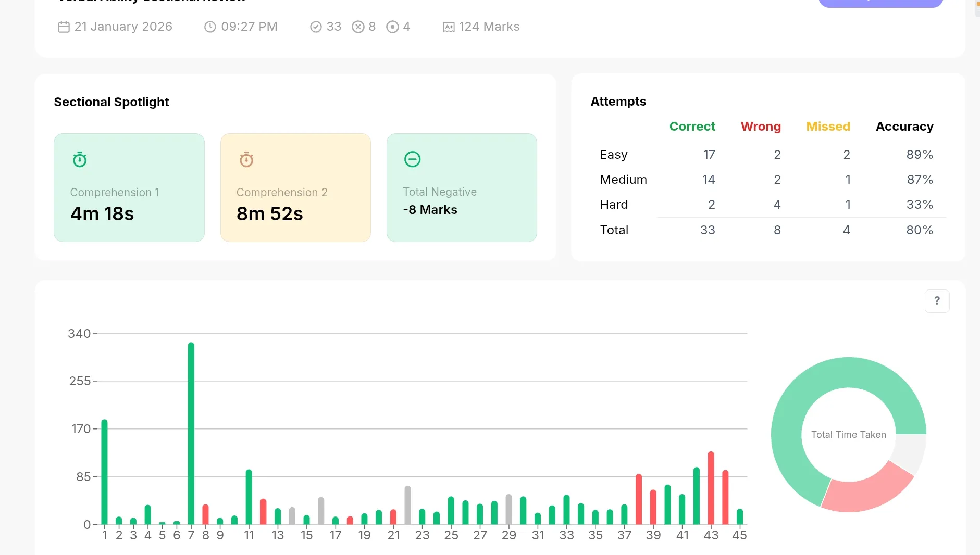Select the Medium row label in Attempts
This screenshot has width=980, height=555.
(623, 180)
